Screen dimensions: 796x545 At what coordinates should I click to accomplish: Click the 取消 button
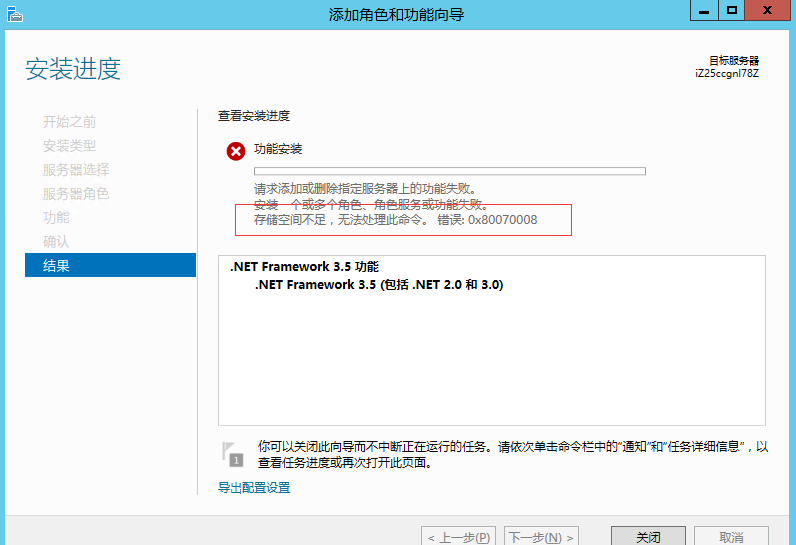(x=731, y=536)
